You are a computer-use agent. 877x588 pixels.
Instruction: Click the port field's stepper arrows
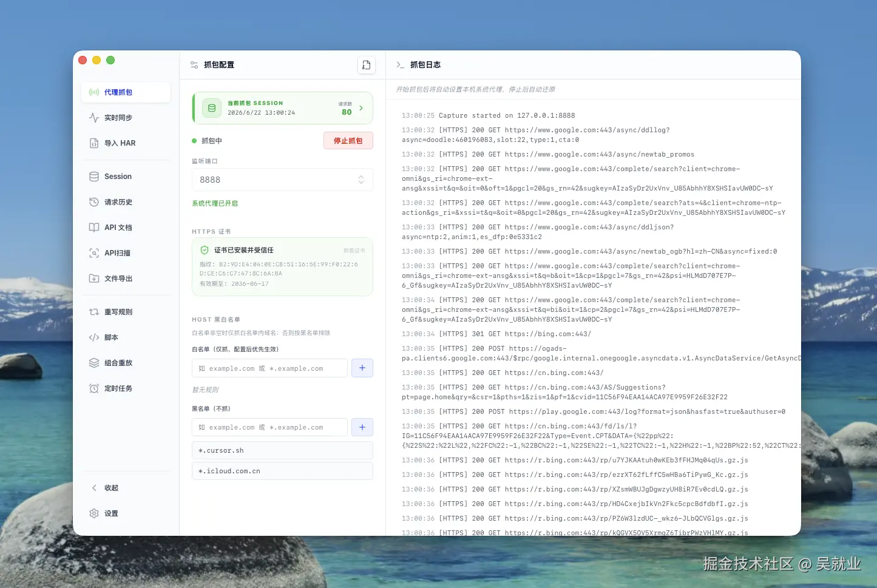tap(361, 180)
